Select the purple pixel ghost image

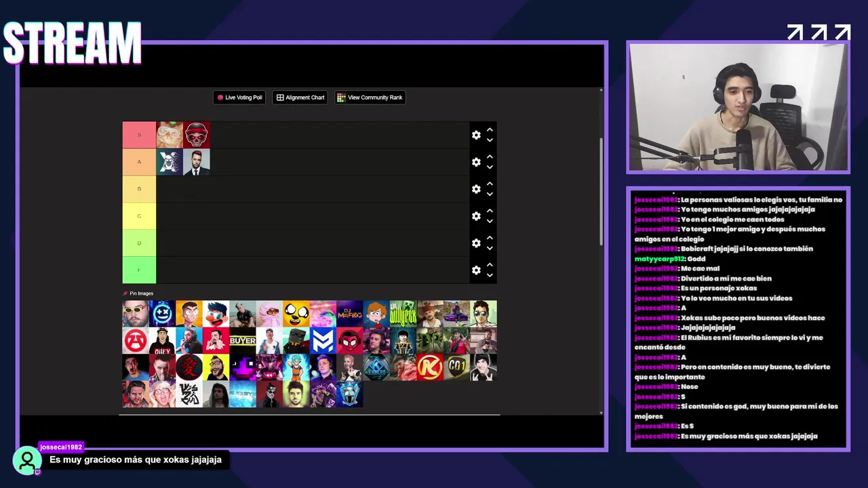point(242,367)
